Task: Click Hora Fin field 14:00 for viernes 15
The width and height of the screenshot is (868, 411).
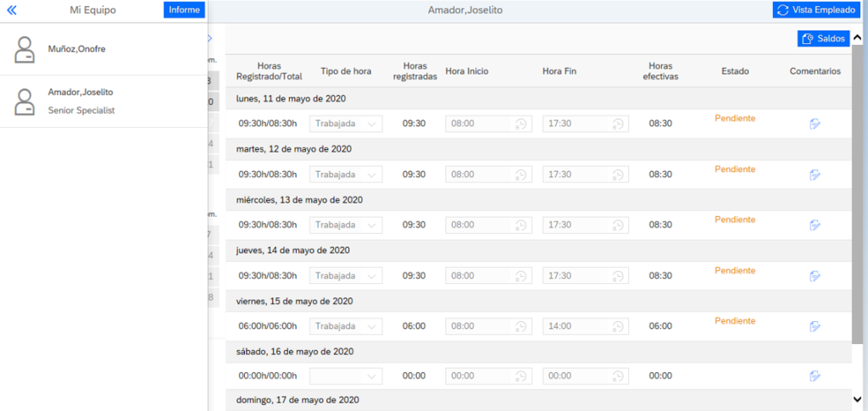Action: pyautogui.click(x=586, y=326)
